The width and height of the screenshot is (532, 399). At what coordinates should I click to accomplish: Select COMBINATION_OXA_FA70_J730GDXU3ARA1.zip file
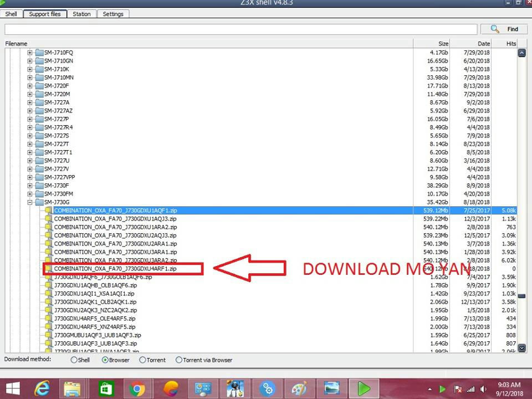115,252
